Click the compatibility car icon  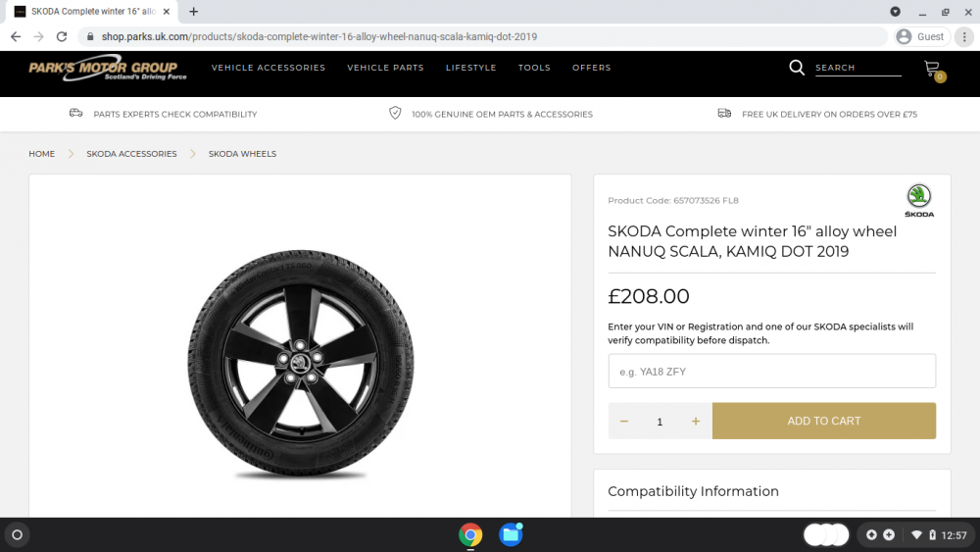point(75,113)
